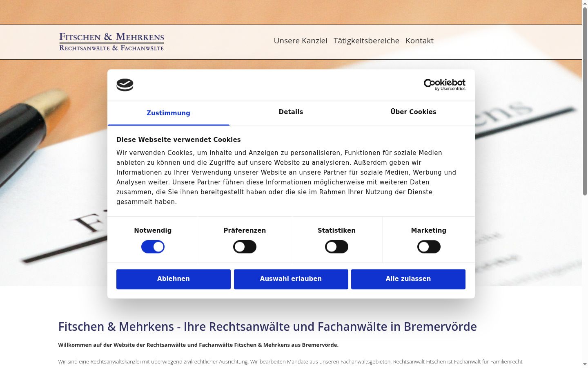The image size is (588, 368).
Task: Turn on the Marketing cookie switch
Action: click(x=429, y=247)
